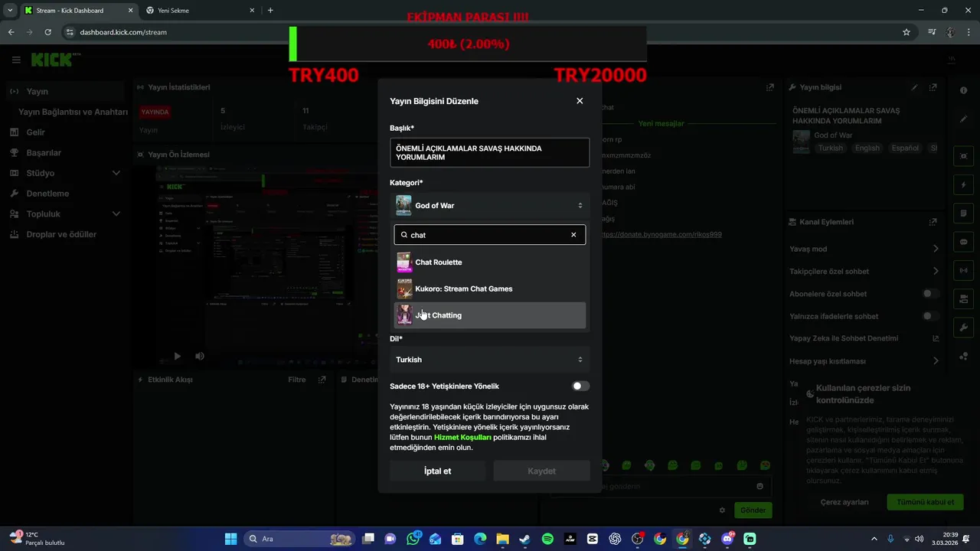Open WhatsApp from the taskbar

(413, 539)
